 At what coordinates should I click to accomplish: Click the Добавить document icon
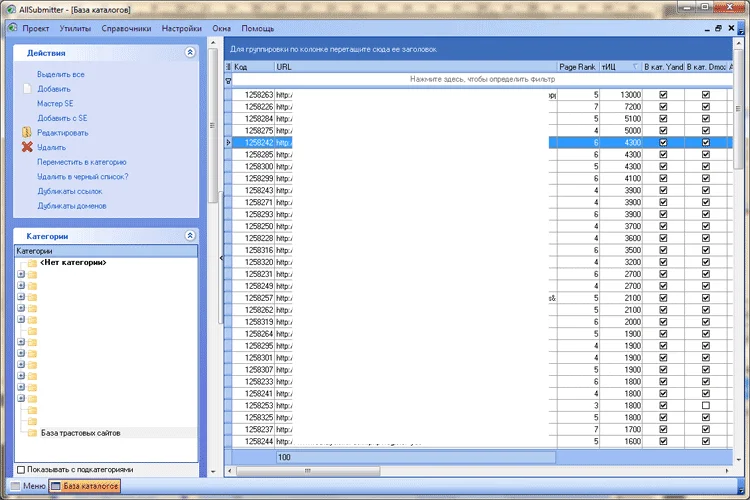(x=27, y=89)
